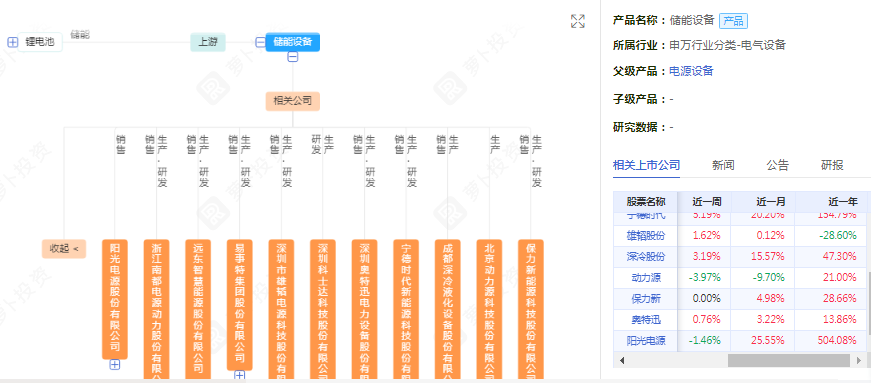Click the table's vertical scrollbar thumb
This screenshot has width=871, height=383.
coord(868,304)
